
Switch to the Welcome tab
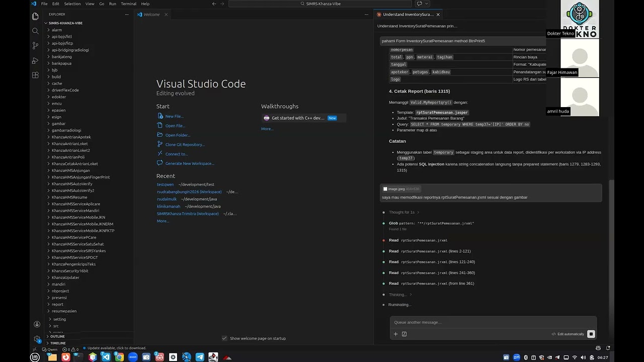click(151, 15)
